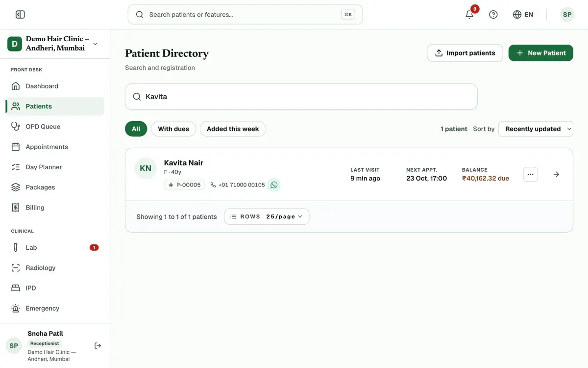Open IPD in sidebar
The height and width of the screenshot is (368, 588).
click(x=55, y=288)
